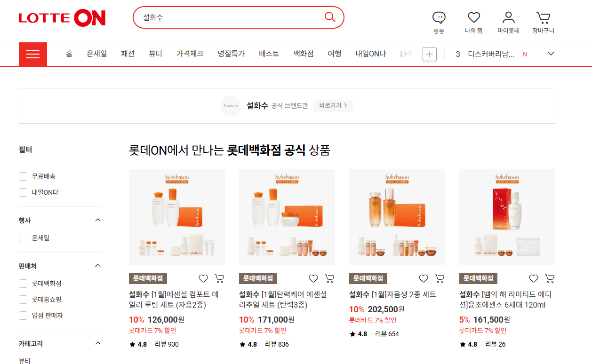The width and height of the screenshot is (592, 364).
Task: Open product title 에센셜 컴포트 데일리 루틴 세트
Action: 174,300
